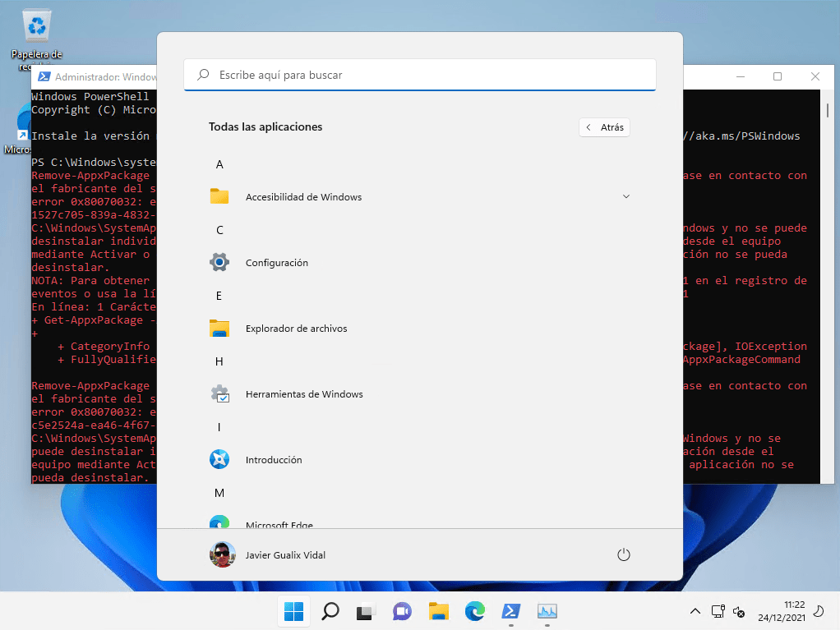Switch to PowerShell from the taskbar
This screenshot has width=840, height=630.
(510, 611)
